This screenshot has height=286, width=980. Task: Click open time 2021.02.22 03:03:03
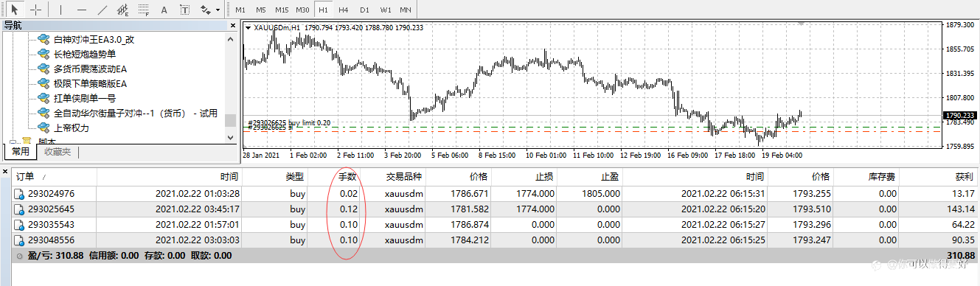197,240
